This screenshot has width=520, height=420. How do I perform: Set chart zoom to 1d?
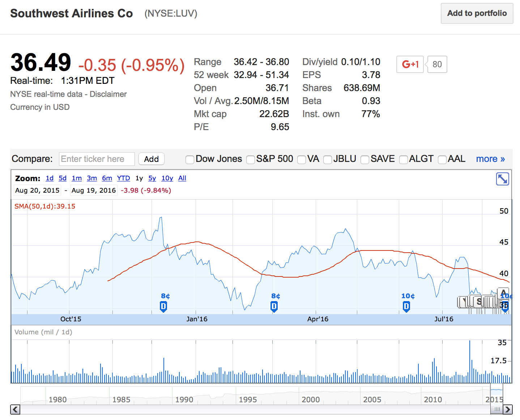(x=50, y=178)
